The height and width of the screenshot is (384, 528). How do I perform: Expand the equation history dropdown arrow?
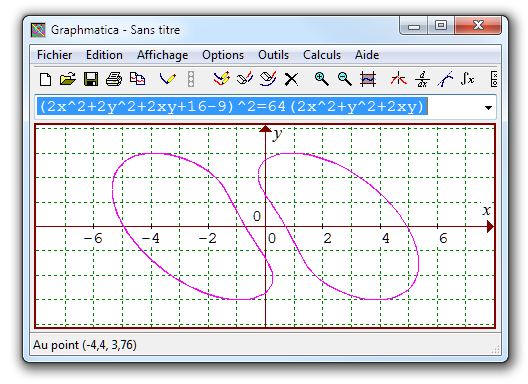tap(488, 108)
